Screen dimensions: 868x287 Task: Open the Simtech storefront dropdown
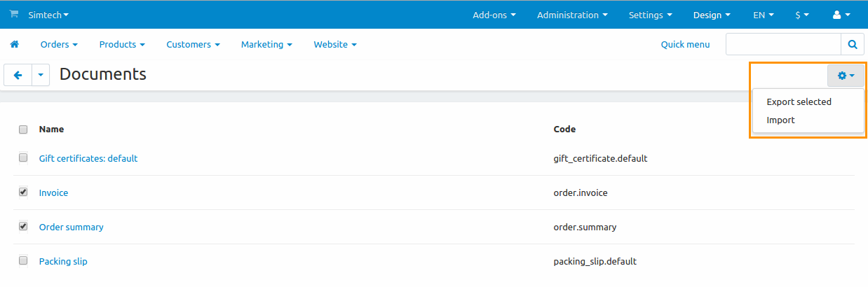tap(48, 15)
